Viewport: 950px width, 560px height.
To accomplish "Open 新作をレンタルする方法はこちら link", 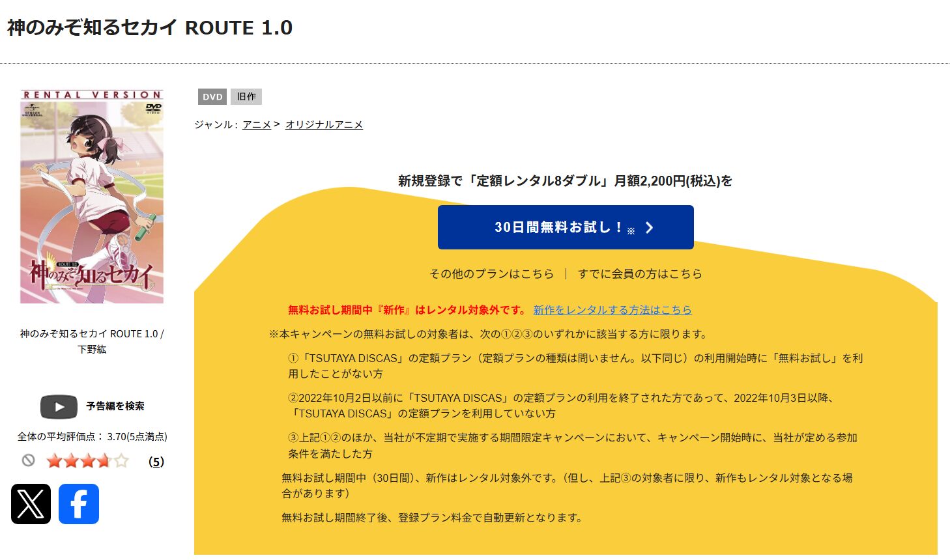I will (x=612, y=310).
